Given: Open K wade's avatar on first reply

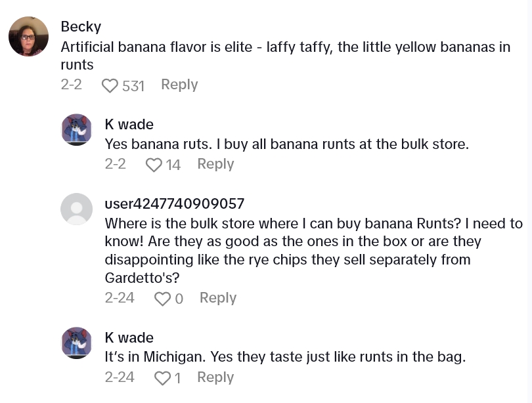Looking at the screenshot, I should pyautogui.click(x=77, y=129).
